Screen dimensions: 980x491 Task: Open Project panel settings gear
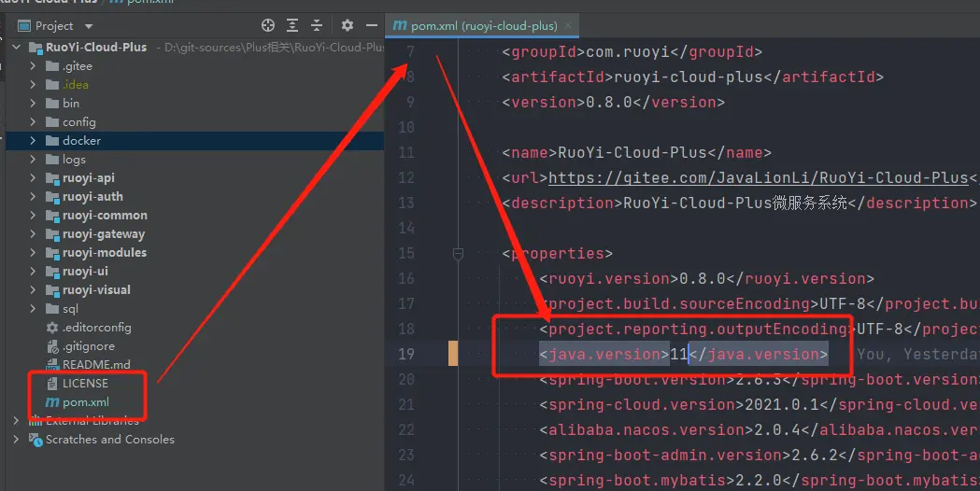pyautogui.click(x=348, y=25)
